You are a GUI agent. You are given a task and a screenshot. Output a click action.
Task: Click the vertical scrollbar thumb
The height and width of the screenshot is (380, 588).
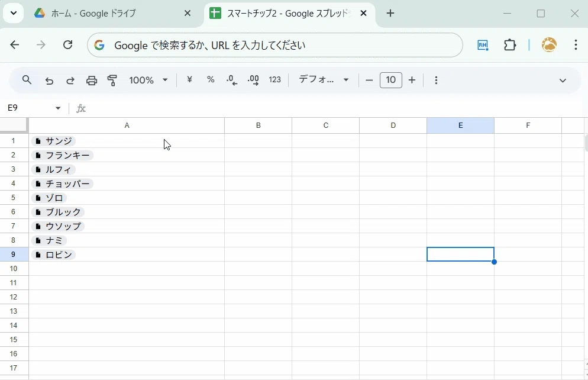tap(586, 143)
